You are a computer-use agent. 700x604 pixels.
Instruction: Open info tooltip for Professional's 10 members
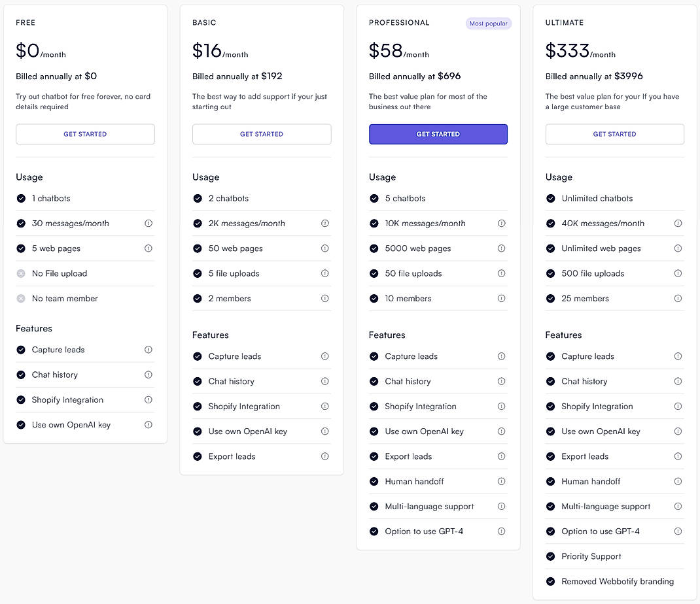click(502, 298)
